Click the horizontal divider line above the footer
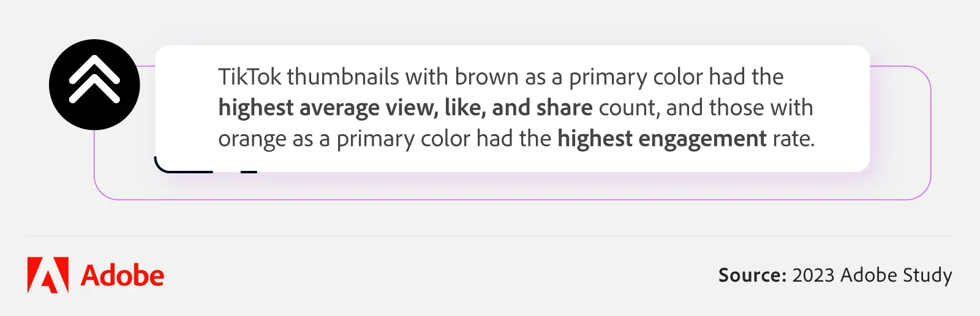Viewport: 980px width, 316px height. click(490, 236)
